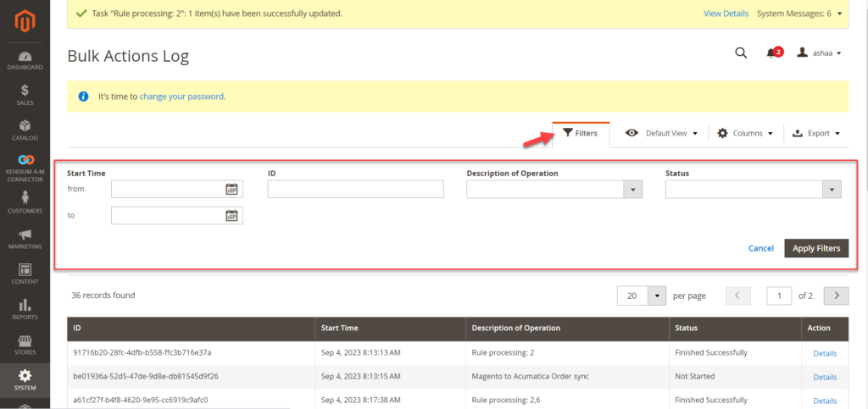868x409 pixels.
Task: Expand System Messages: 6 dropdown
Action: click(798, 14)
